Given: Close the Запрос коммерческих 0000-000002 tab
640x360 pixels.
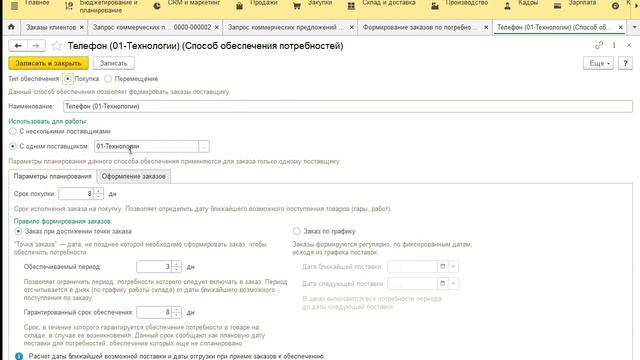Looking at the screenshot, I should (216, 27).
